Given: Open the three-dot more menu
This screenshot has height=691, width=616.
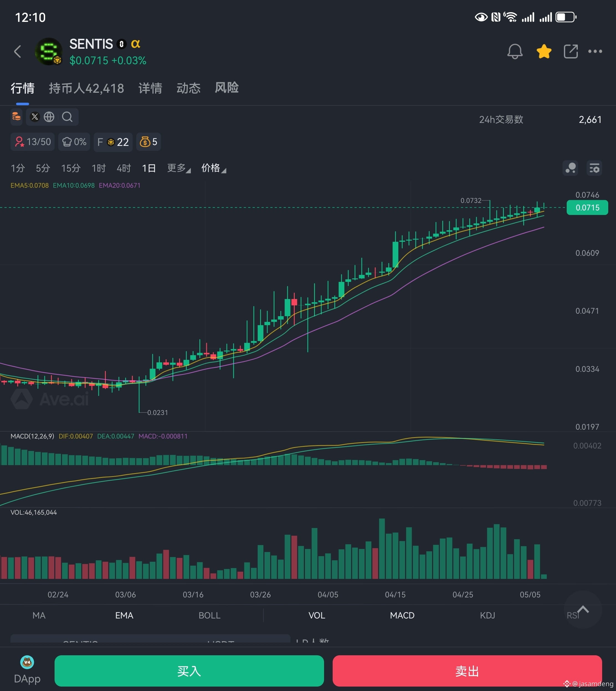Looking at the screenshot, I should 595,51.
